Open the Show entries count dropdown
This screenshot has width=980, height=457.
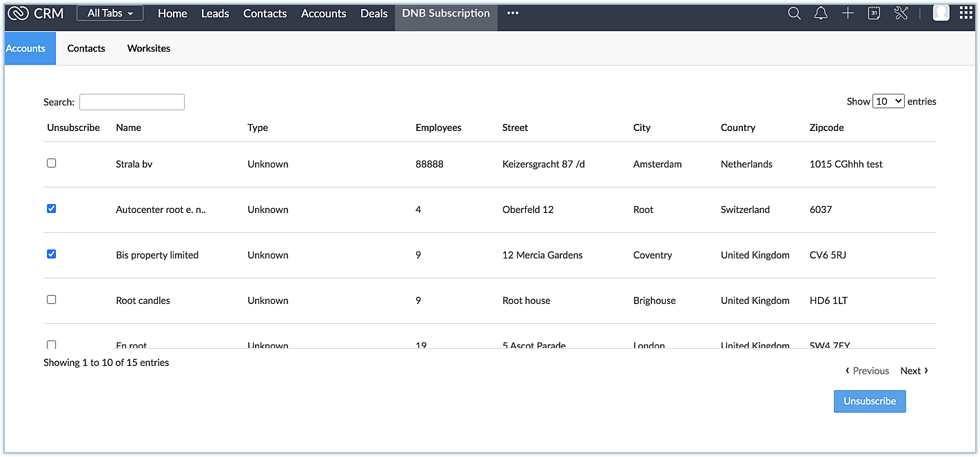click(x=888, y=101)
